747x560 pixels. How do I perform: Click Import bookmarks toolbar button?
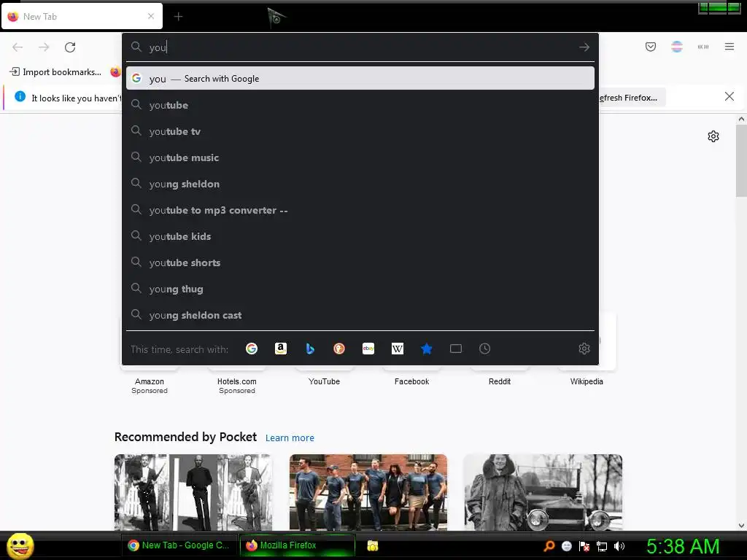tap(55, 72)
